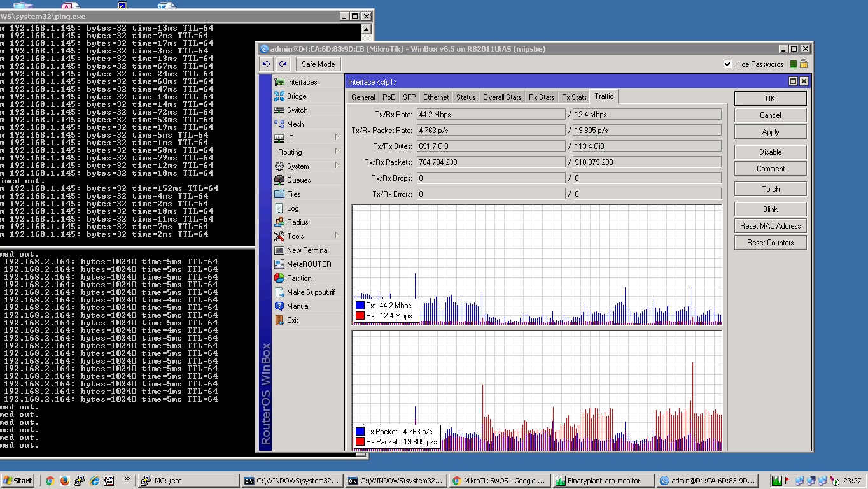Expand the Routing submenu arrow

(x=337, y=152)
